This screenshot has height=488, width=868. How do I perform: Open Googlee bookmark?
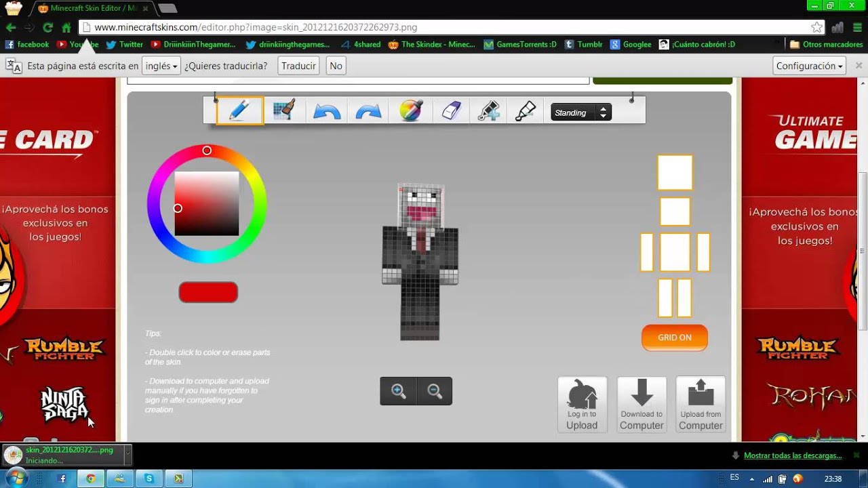tap(631, 45)
